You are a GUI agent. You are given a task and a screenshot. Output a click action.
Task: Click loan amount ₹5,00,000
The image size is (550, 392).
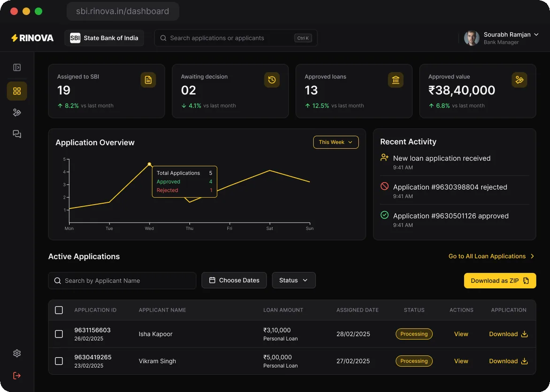pos(277,357)
